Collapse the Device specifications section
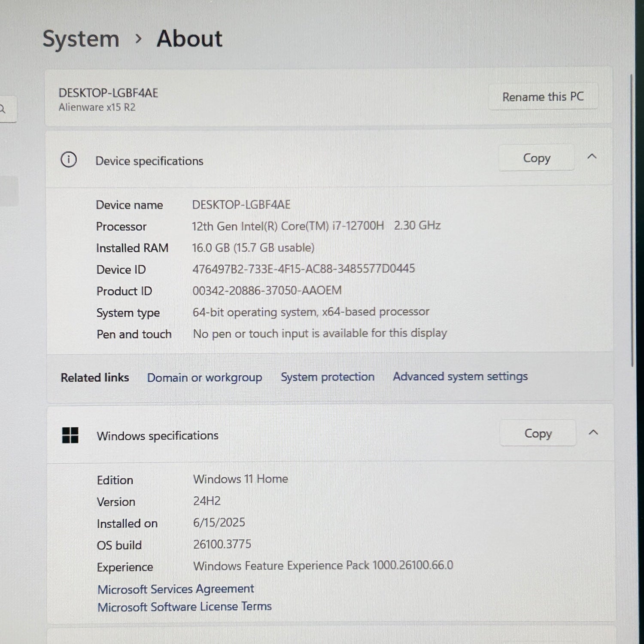Viewport: 644px width, 644px height. (592, 157)
